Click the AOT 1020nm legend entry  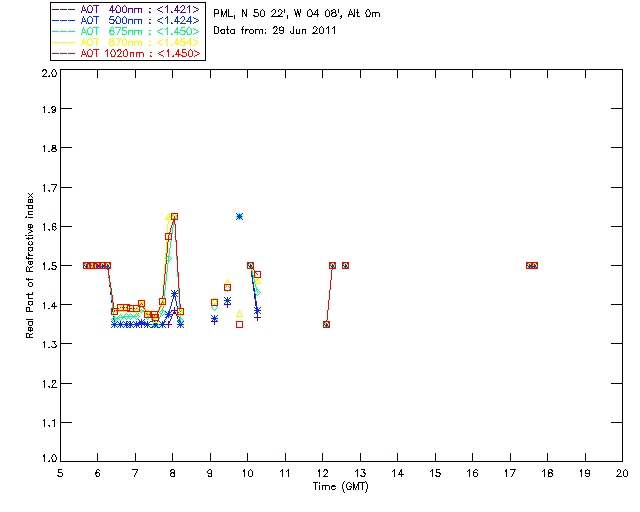click(126, 53)
